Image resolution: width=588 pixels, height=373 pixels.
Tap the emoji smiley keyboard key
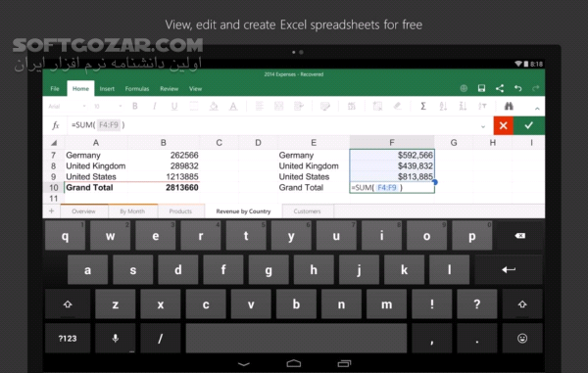pyautogui.click(x=522, y=339)
